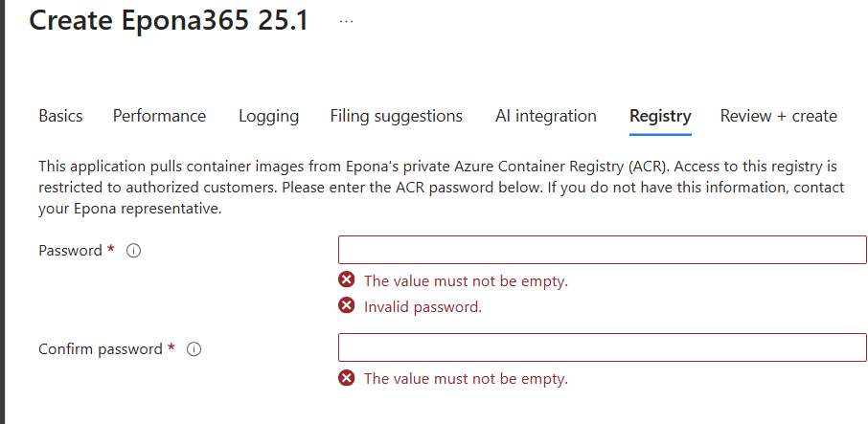Focus the Confirm password input field
This screenshot has width=868, height=424.
point(602,347)
